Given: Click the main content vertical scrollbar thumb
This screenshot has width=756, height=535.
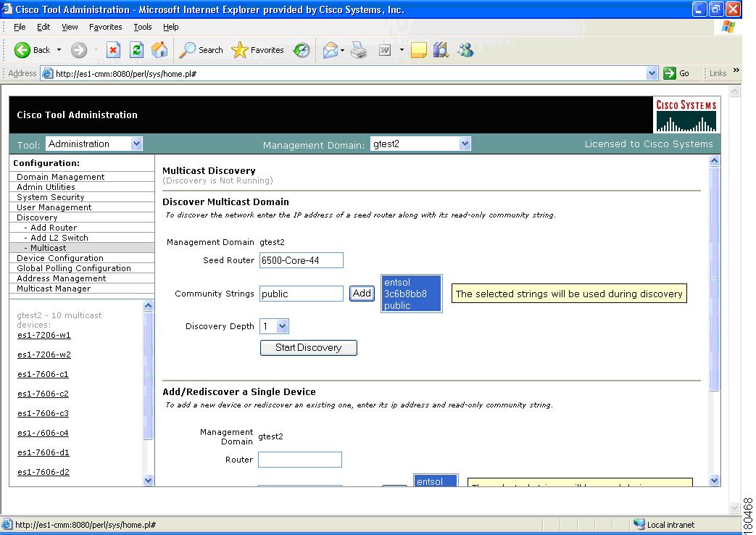Looking at the screenshot, I should tap(715, 278).
